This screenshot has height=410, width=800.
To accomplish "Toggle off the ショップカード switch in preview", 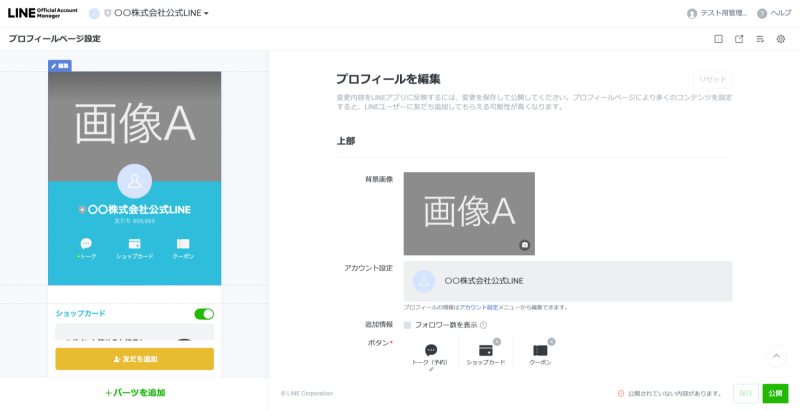I will [204, 314].
